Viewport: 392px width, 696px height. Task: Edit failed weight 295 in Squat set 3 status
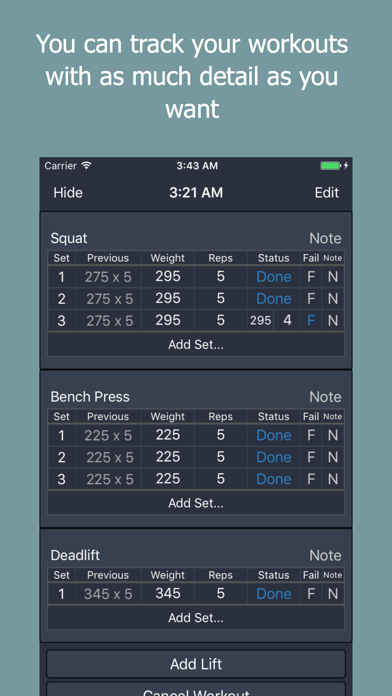(261, 320)
